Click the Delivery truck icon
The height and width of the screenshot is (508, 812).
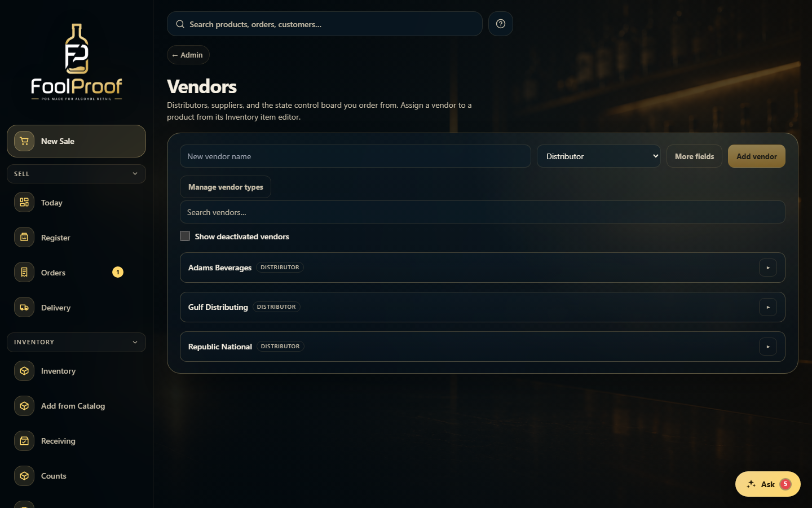[x=24, y=307]
